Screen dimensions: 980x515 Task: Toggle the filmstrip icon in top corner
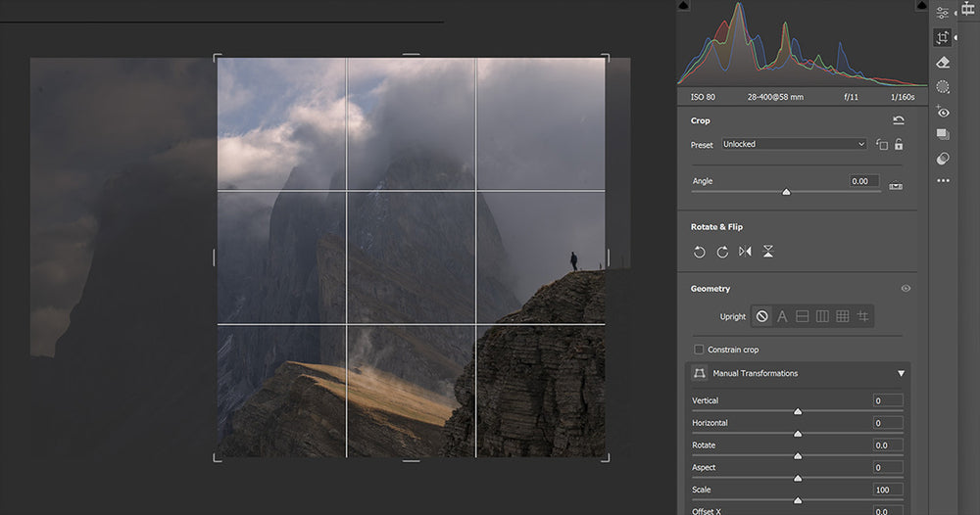968,8
